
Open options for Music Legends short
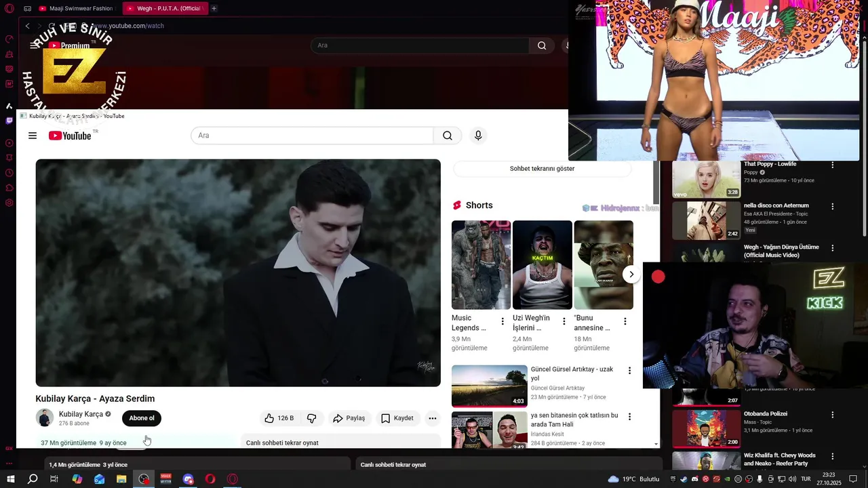tap(502, 321)
